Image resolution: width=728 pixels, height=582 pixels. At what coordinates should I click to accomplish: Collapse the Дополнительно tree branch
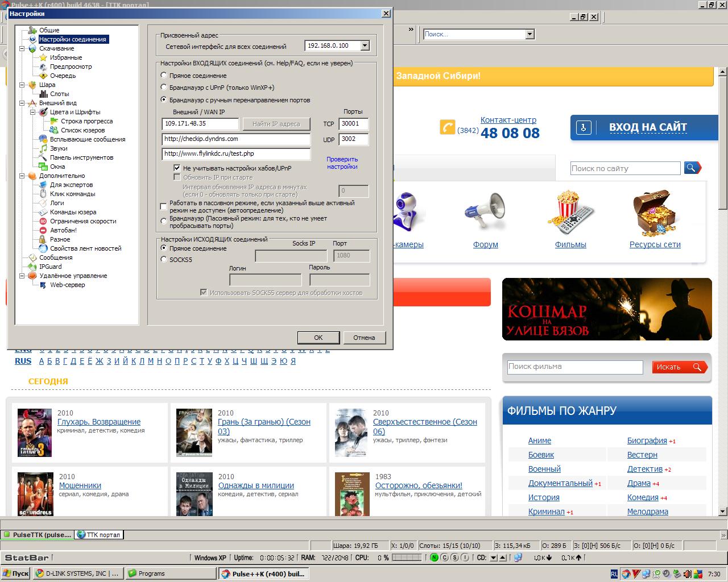(22, 176)
